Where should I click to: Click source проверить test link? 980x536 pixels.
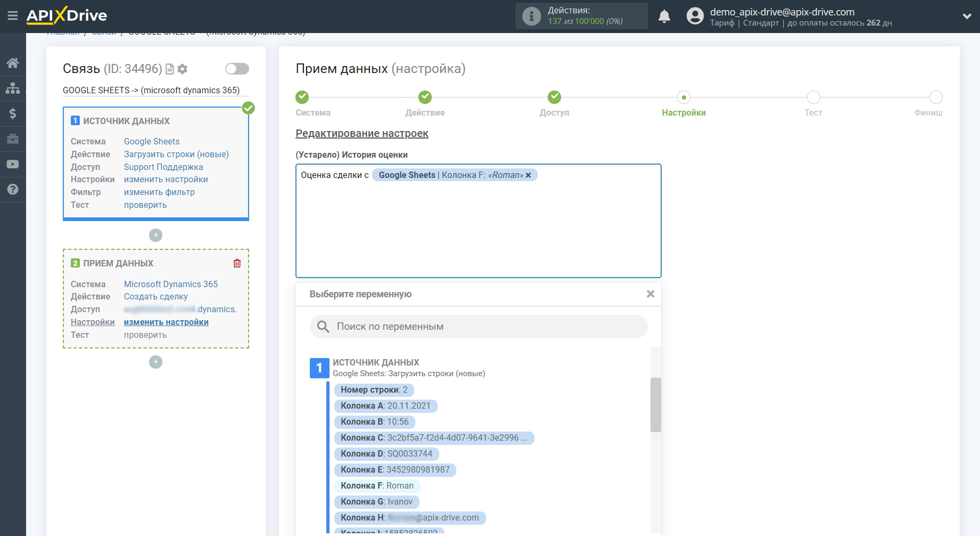pyautogui.click(x=145, y=205)
